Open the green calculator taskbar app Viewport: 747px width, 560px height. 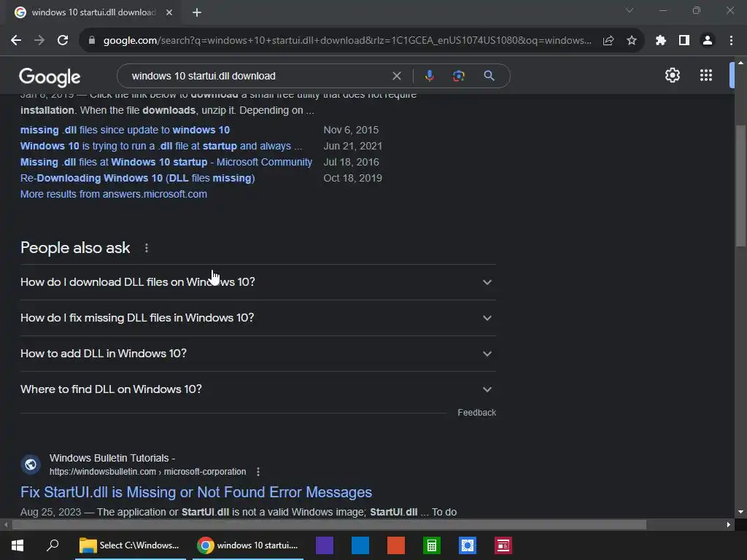click(432, 545)
